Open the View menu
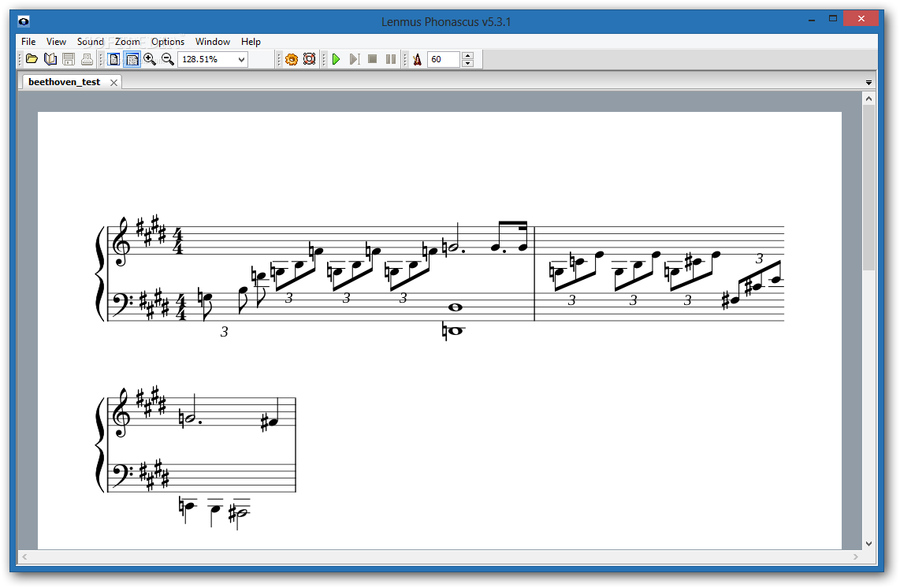The image size is (900, 588). [56, 41]
